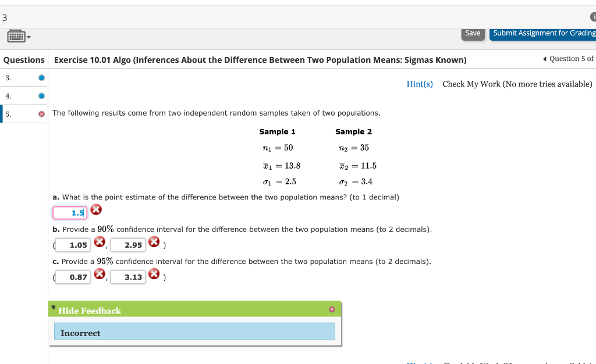This screenshot has width=596, height=364.
Task: Open the keyboard palette dropdown arrow
Action: click(29, 36)
